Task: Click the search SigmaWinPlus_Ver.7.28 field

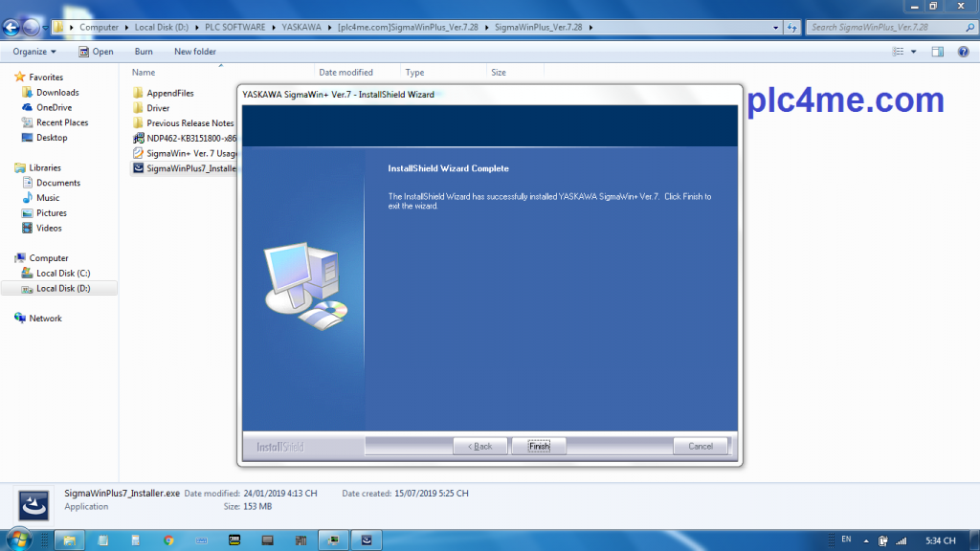Action: click(880, 27)
